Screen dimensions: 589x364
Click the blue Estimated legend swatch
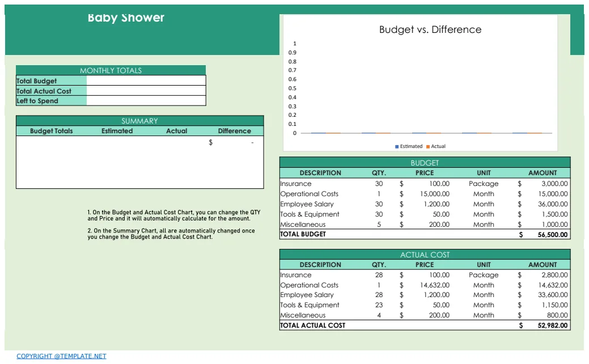[x=397, y=146]
